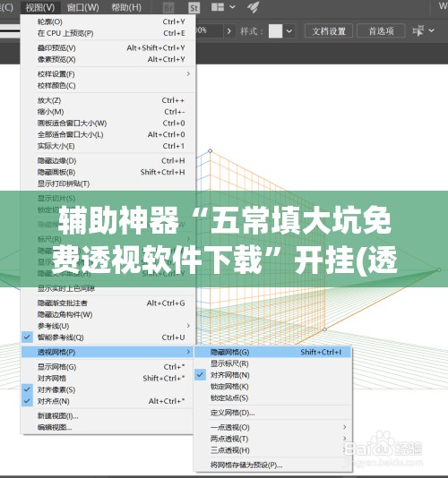The height and width of the screenshot is (478, 448).
Task: Open the style swatch dropdown arrow
Action: [x=289, y=30]
